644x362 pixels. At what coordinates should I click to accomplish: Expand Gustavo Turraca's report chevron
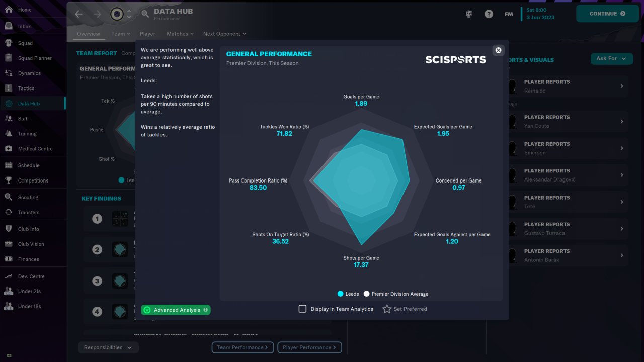[622, 229]
